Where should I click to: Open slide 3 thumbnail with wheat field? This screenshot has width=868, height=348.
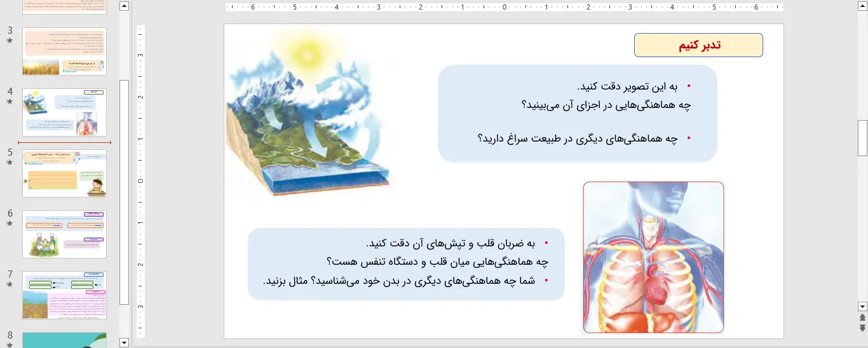tap(64, 51)
